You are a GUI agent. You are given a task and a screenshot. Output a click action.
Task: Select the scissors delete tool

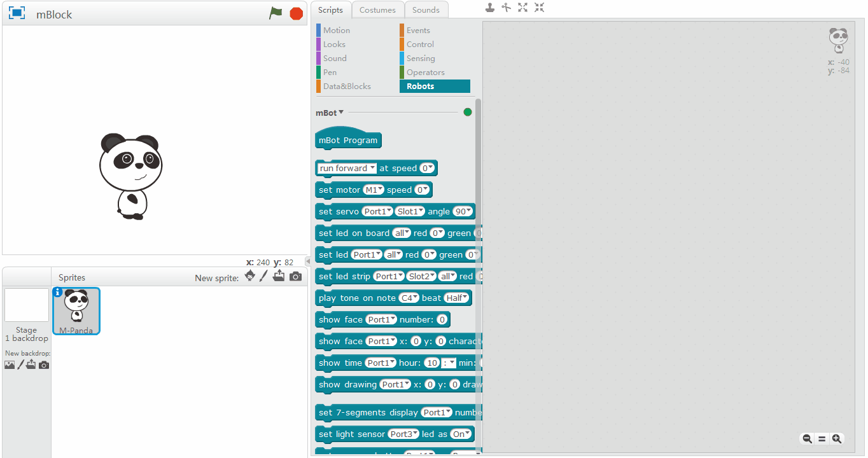click(x=507, y=8)
